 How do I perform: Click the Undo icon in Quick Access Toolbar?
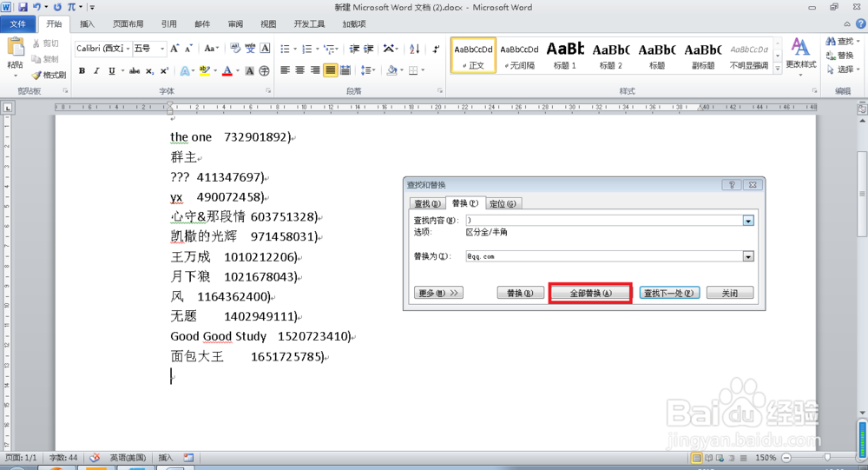tap(37, 7)
